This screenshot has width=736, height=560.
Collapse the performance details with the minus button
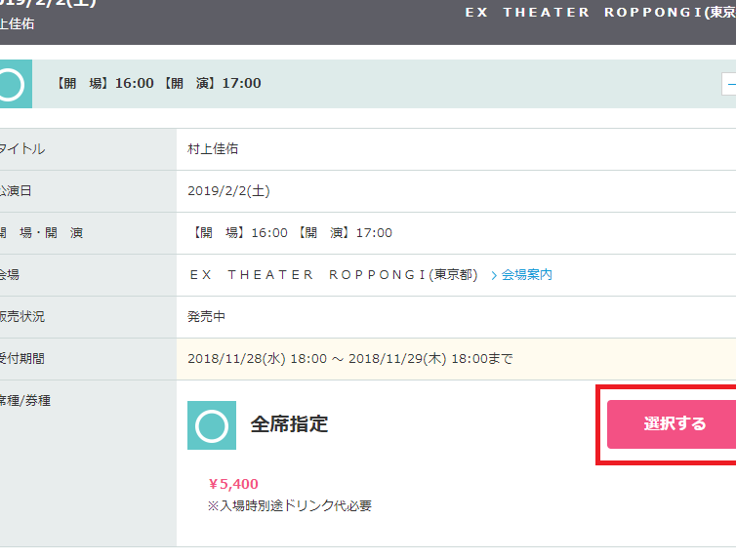pos(729,84)
